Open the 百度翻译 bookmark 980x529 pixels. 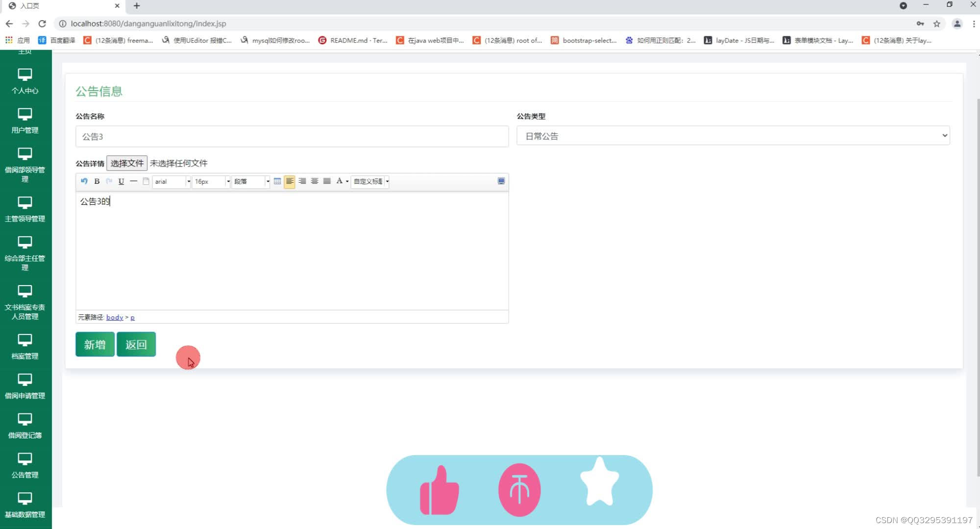[57, 40]
